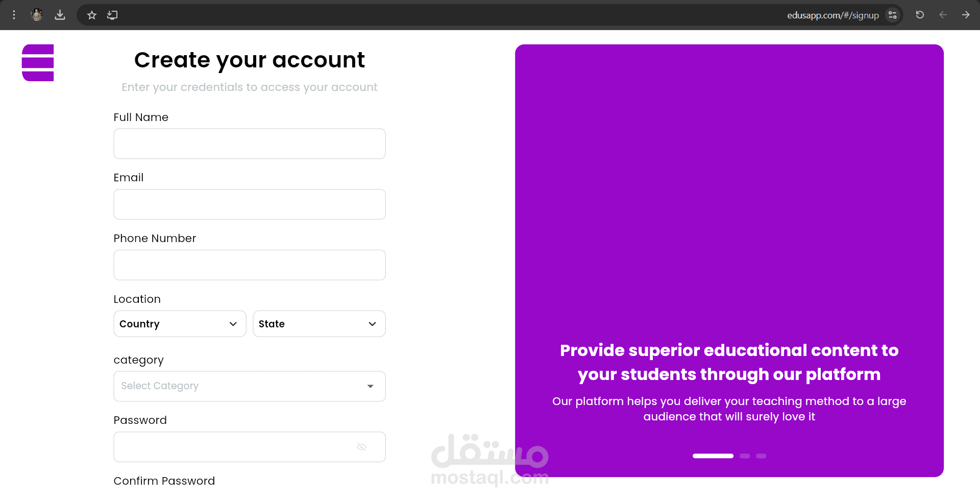Focus the Email input field
The image size is (980, 498).
[249, 204]
